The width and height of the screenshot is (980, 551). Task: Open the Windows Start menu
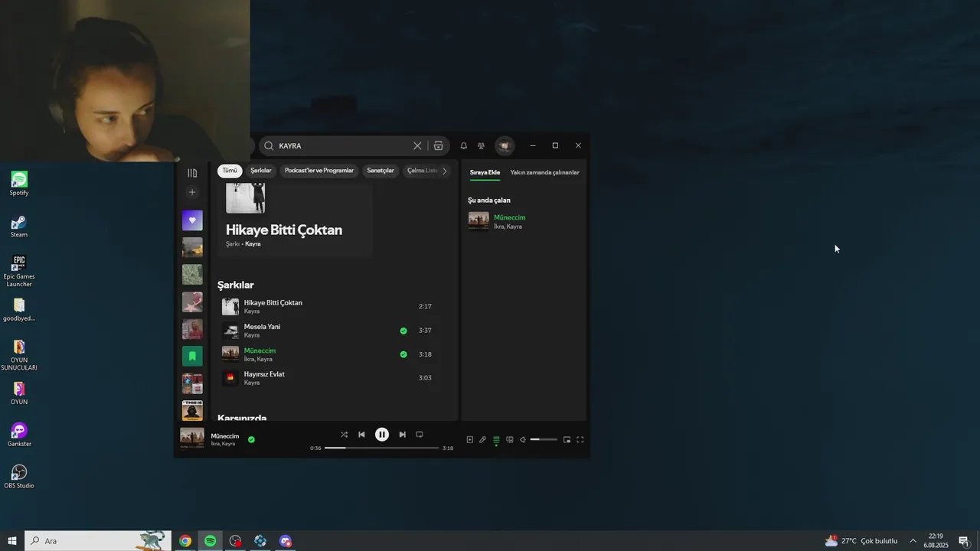click(12, 541)
